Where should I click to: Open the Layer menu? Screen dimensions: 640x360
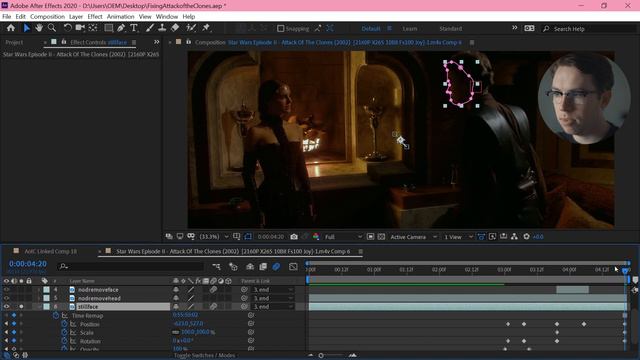pyautogui.click(x=76, y=16)
